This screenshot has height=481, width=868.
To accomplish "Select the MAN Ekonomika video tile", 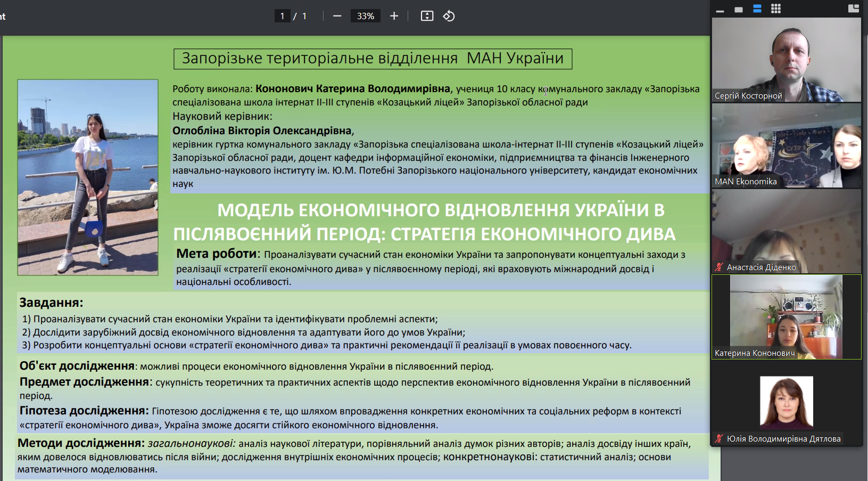I will (x=786, y=146).
